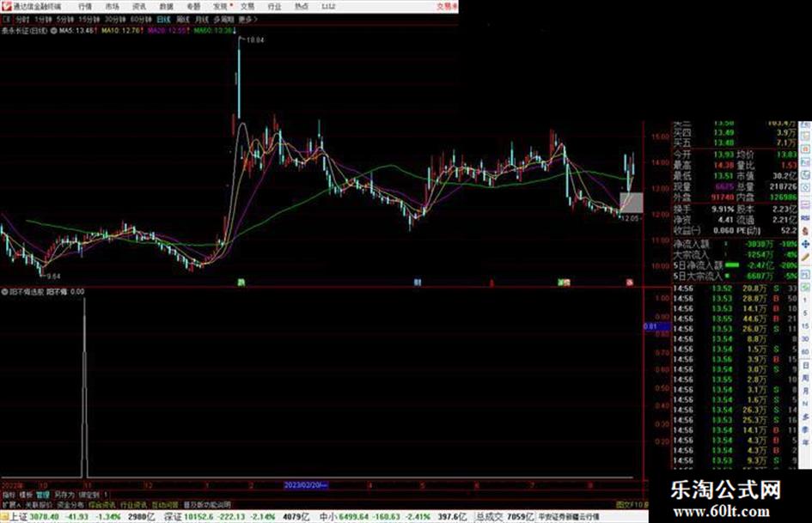This screenshot has height=523, width=812.
Task: Click the 60 minute shortcut in right sidebar
Action: [x=805, y=352]
